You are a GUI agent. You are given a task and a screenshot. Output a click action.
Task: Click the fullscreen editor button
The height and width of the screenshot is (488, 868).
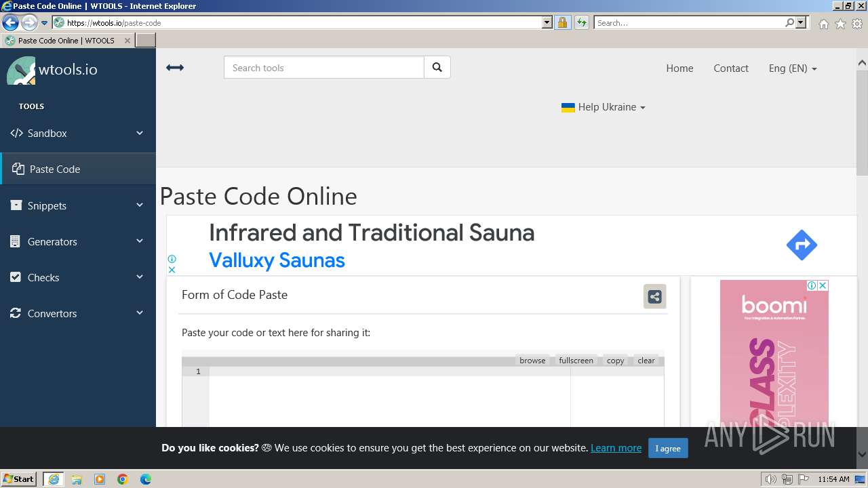(576, 361)
